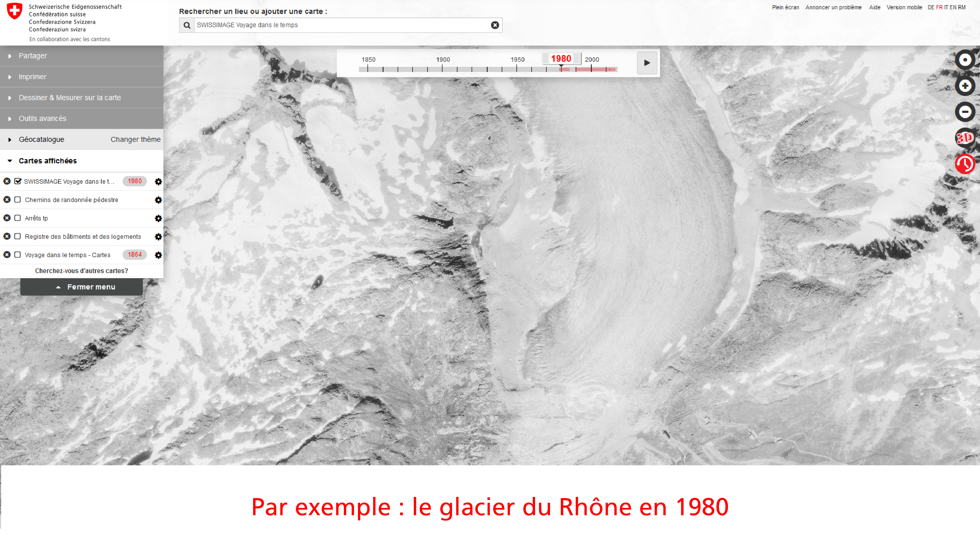The image size is (980, 551).
Task: Expand the Partager section
Action: [33, 56]
